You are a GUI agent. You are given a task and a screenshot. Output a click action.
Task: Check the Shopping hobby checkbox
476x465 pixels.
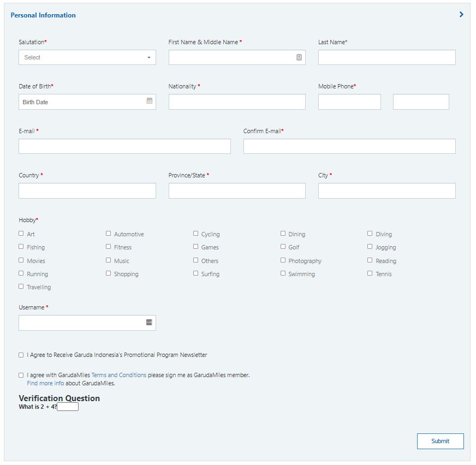(x=109, y=273)
